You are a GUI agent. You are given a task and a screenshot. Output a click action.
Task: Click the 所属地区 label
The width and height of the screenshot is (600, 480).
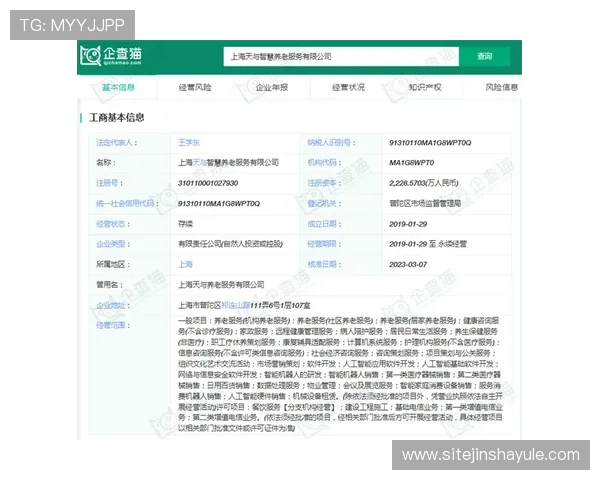tap(113, 264)
